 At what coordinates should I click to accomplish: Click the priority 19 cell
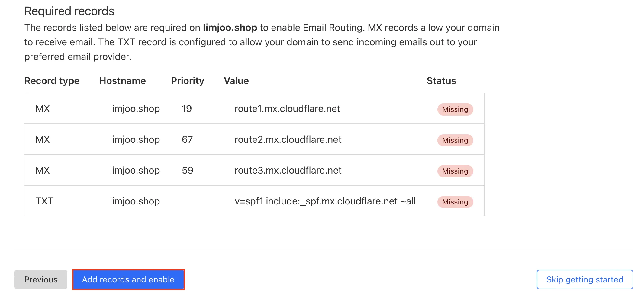tap(187, 109)
